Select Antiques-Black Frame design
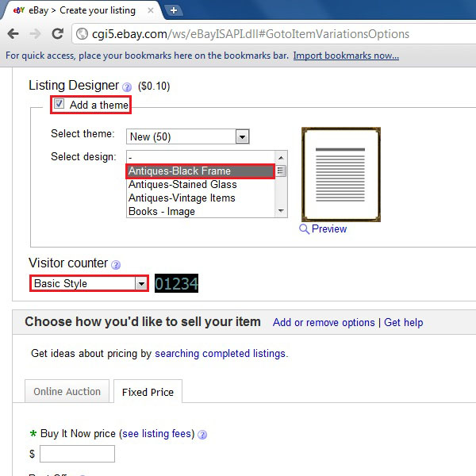Viewport: 476px width, 476px height. click(201, 171)
